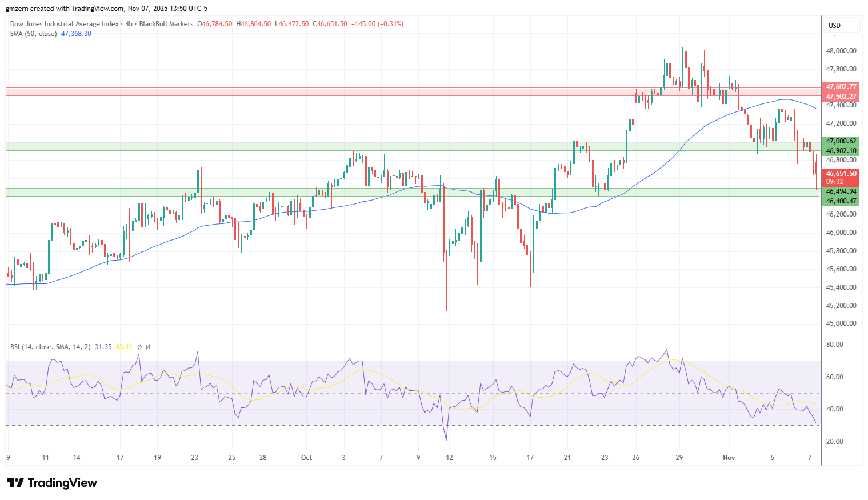Click the 45,000.00 price axis label
Screen dimensions: 868x500
click(x=841, y=323)
